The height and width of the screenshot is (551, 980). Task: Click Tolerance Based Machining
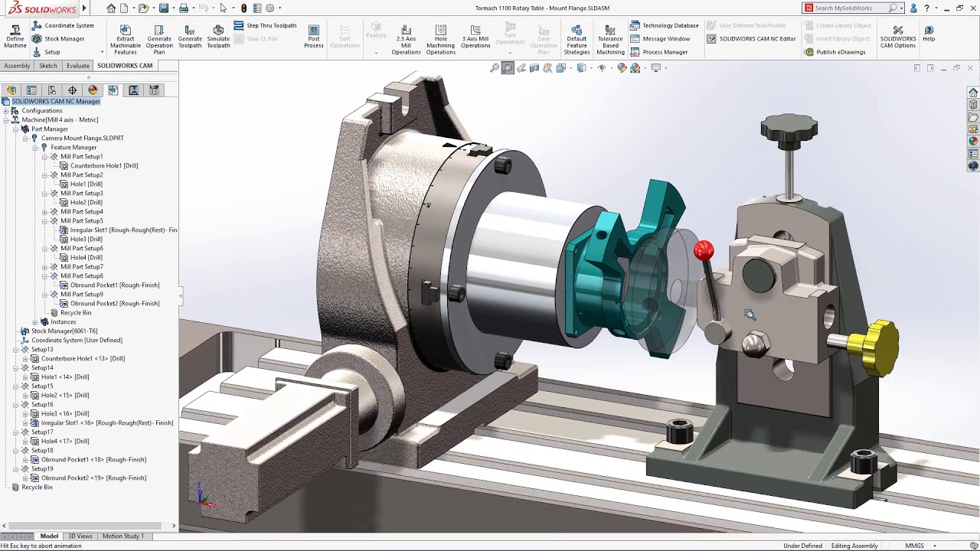tap(610, 40)
